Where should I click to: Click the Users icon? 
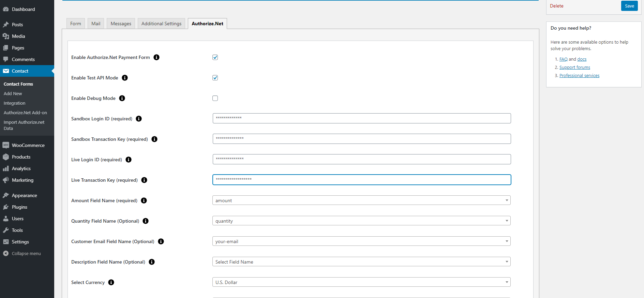point(6,219)
